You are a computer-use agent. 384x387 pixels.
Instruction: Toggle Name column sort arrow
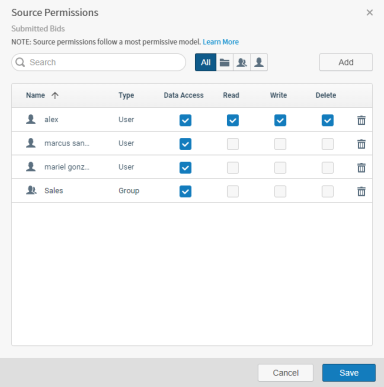(x=55, y=95)
